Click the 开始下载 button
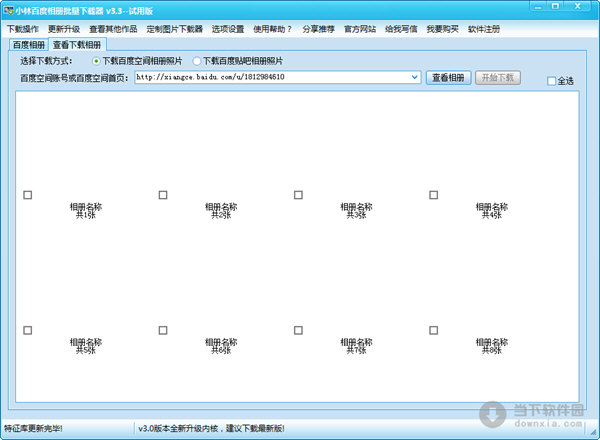 pos(498,78)
